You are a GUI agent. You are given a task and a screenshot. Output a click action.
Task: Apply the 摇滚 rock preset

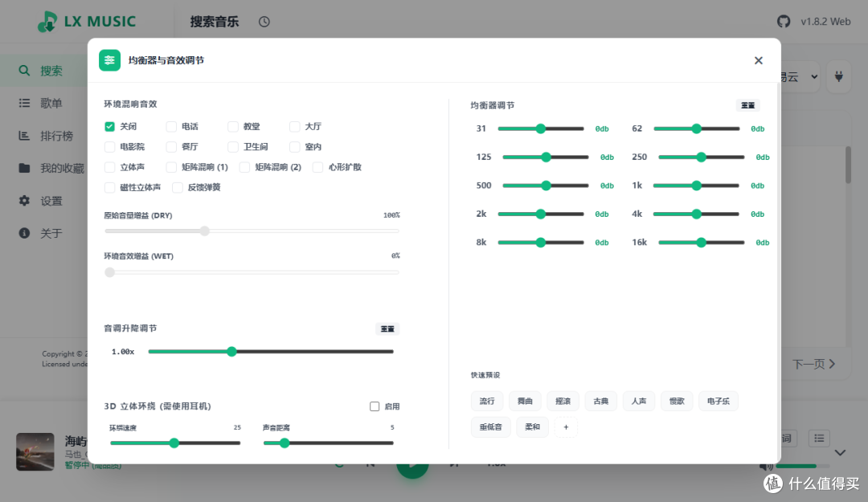[563, 401]
